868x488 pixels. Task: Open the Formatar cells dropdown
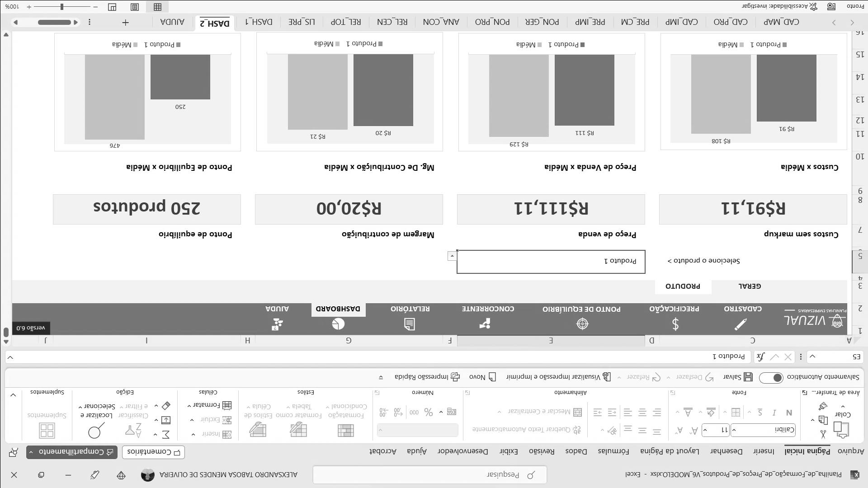coord(209,405)
